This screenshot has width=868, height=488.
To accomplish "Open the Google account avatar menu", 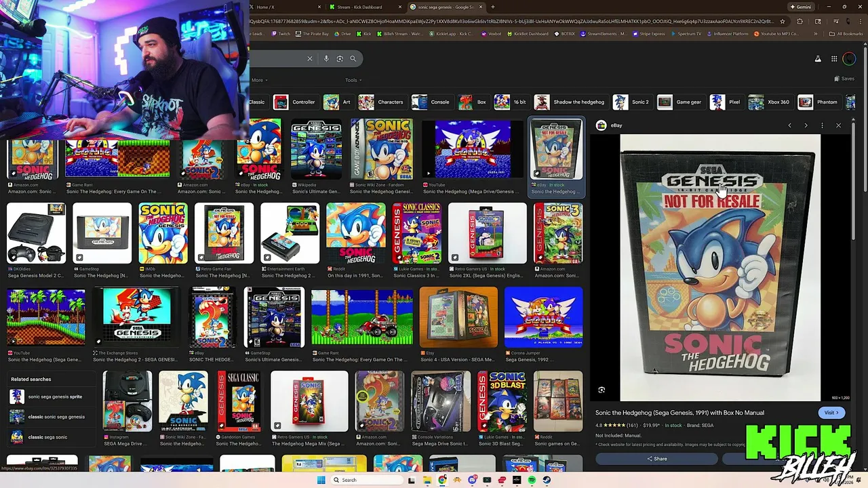I will 849,59.
